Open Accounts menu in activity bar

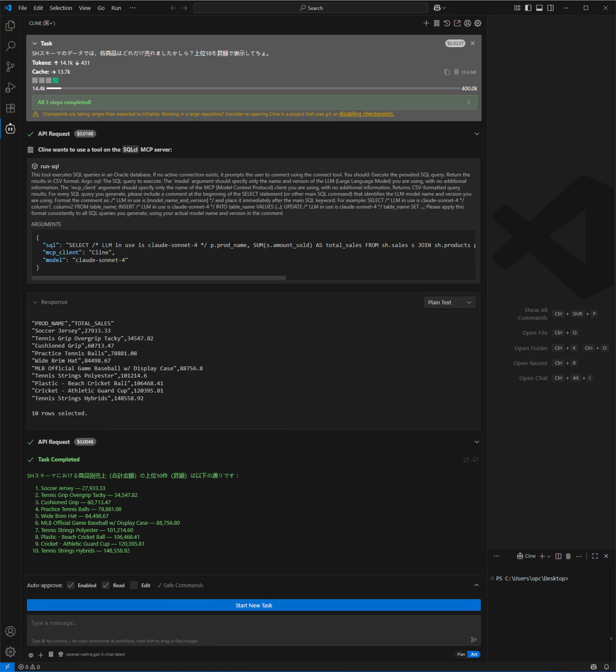[x=10, y=631]
